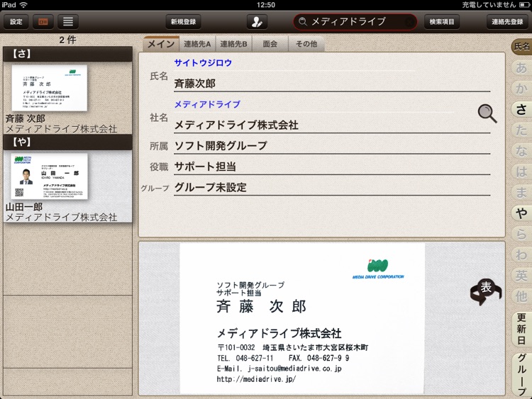Select 山田一郎 card thumbnail in list
532x399 pixels.
click(50, 176)
